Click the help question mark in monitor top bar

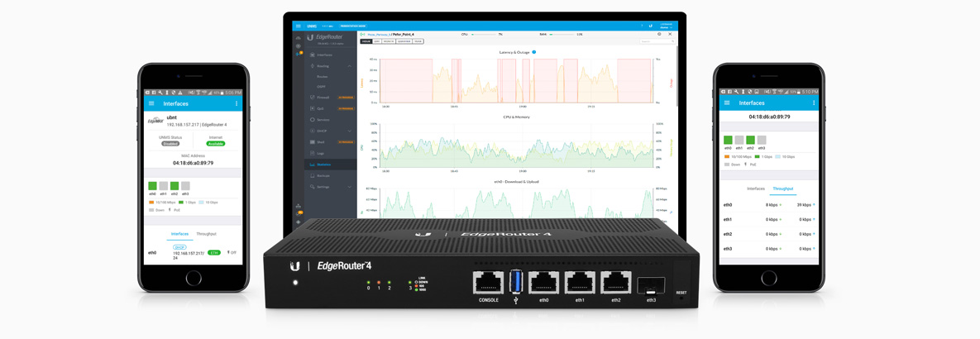pos(642,26)
